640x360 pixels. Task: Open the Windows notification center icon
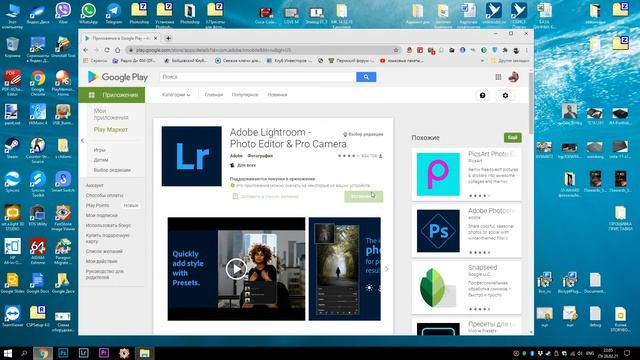tap(627, 353)
